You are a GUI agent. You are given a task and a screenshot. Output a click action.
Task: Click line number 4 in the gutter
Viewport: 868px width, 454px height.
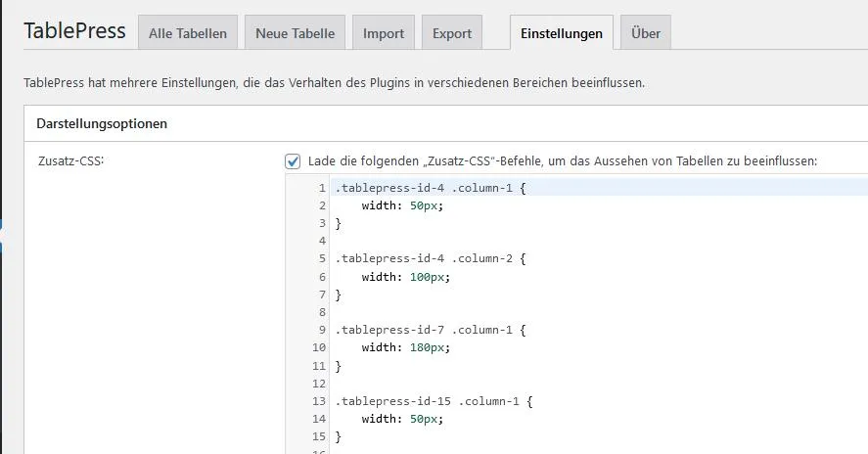pyautogui.click(x=322, y=241)
